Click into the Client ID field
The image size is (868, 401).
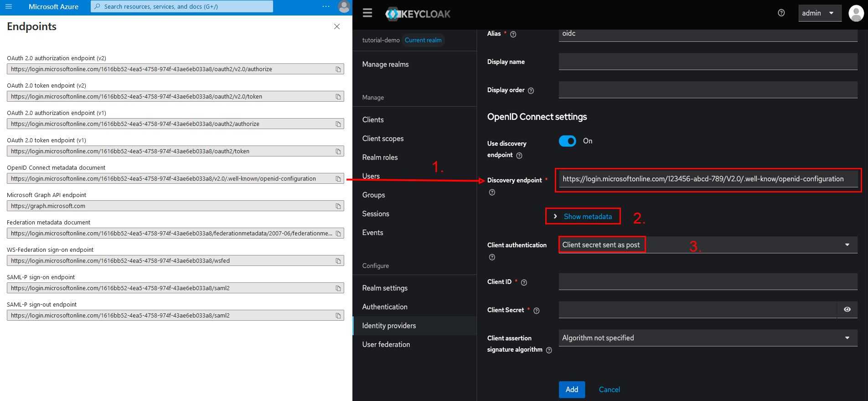[708, 281]
